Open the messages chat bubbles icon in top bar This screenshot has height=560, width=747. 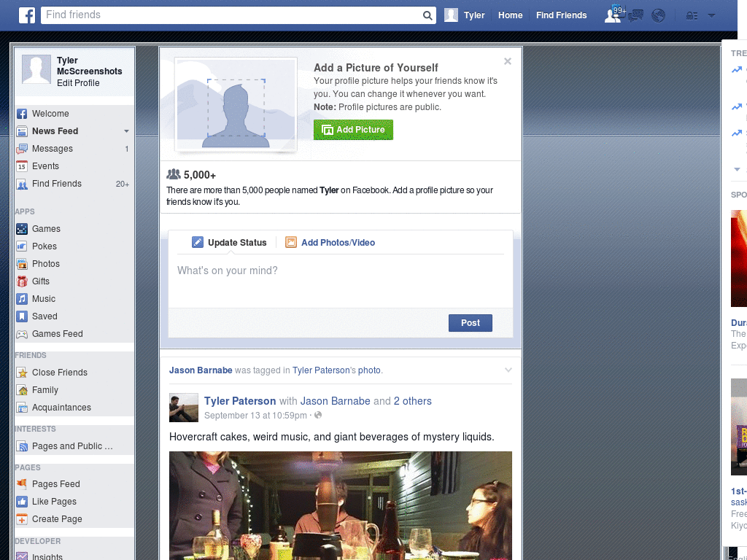pyautogui.click(x=635, y=16)
